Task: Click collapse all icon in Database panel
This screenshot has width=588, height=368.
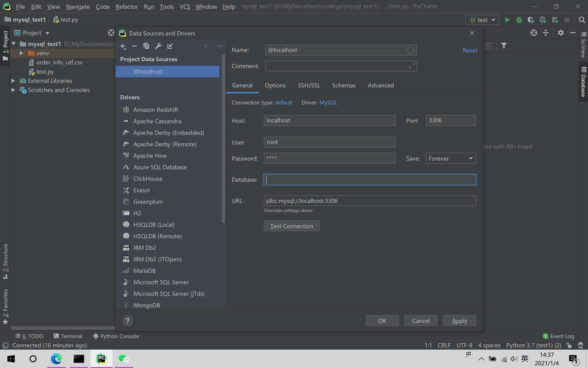Action: (x=546, y=33)
